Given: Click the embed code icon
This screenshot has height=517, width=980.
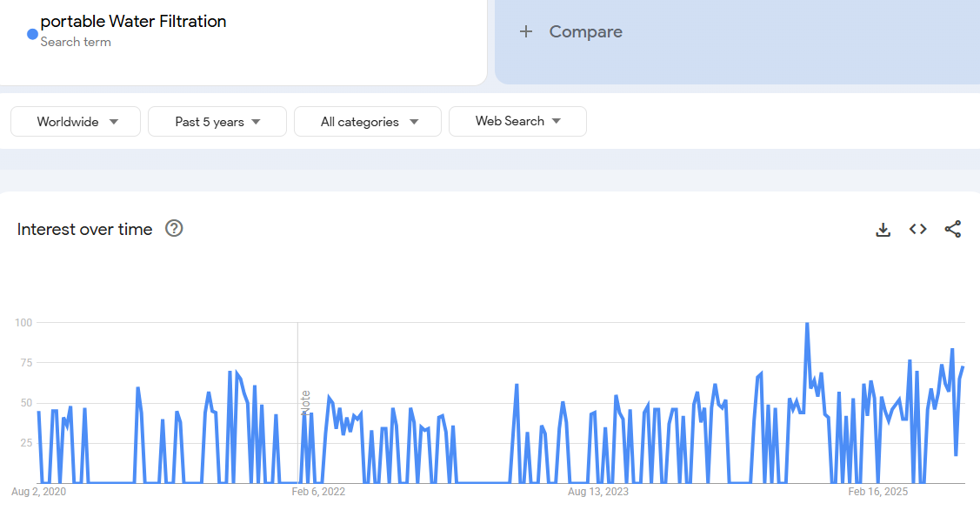Looking at the screenshot, I should [917, 229].
